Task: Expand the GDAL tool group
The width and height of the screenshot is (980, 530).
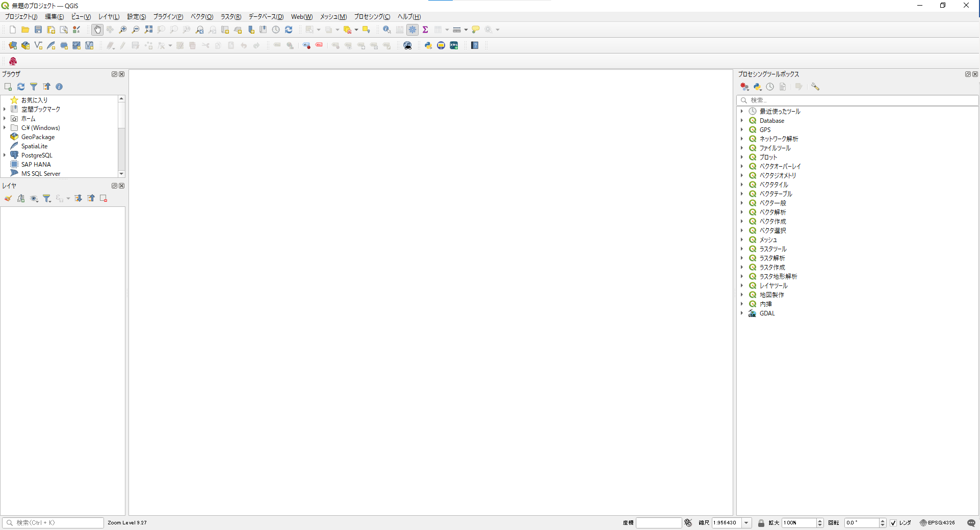Action: point(742,313)
